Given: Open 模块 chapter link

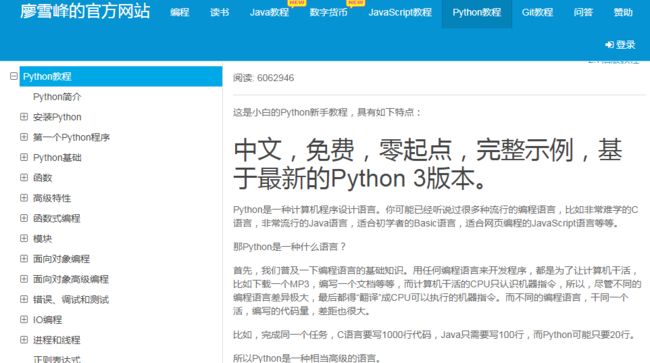Looking at the screenshot, I should tap(42, 238).
